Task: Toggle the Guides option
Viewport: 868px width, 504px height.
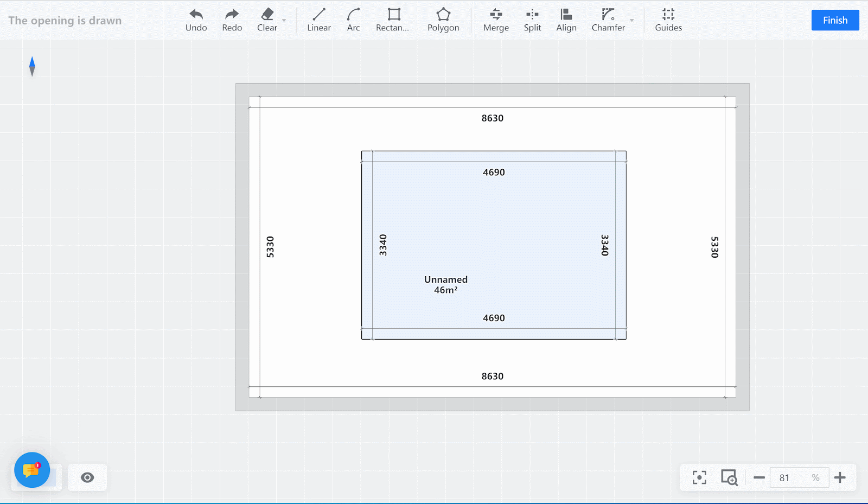Action: (668, 15)
